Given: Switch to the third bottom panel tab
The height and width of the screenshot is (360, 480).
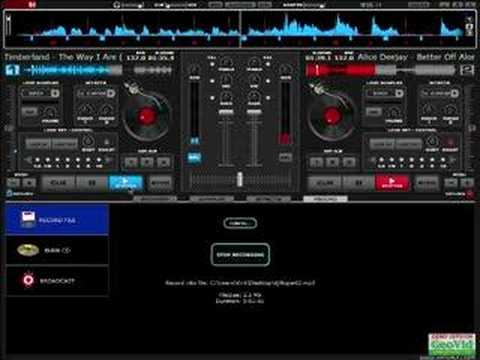Looking at the screenshot, I should 268,199.
